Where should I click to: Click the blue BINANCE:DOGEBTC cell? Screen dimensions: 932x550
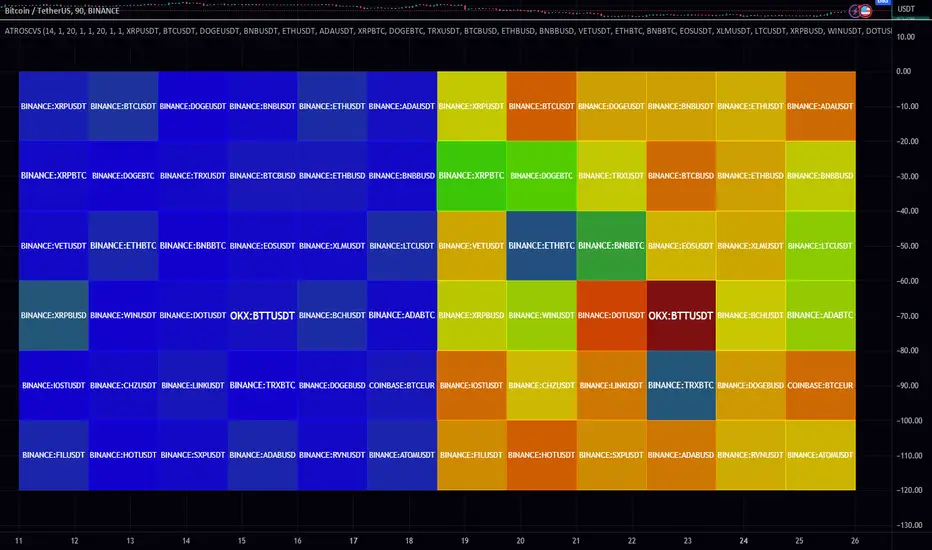(123, 176)
